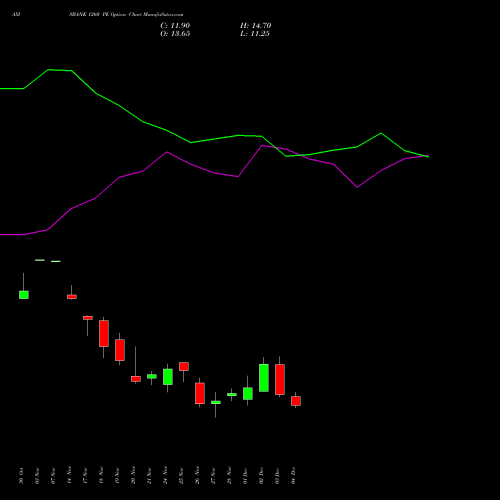
Task: Click the tall green candlestick for 02 Dec
Action: pyautogui.click(x=264, y=378)
